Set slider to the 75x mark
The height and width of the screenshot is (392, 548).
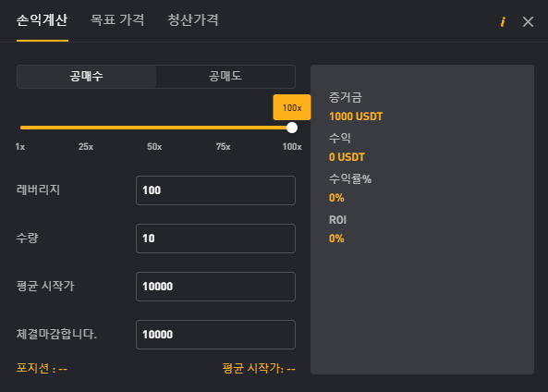click(x=223, y=146)
